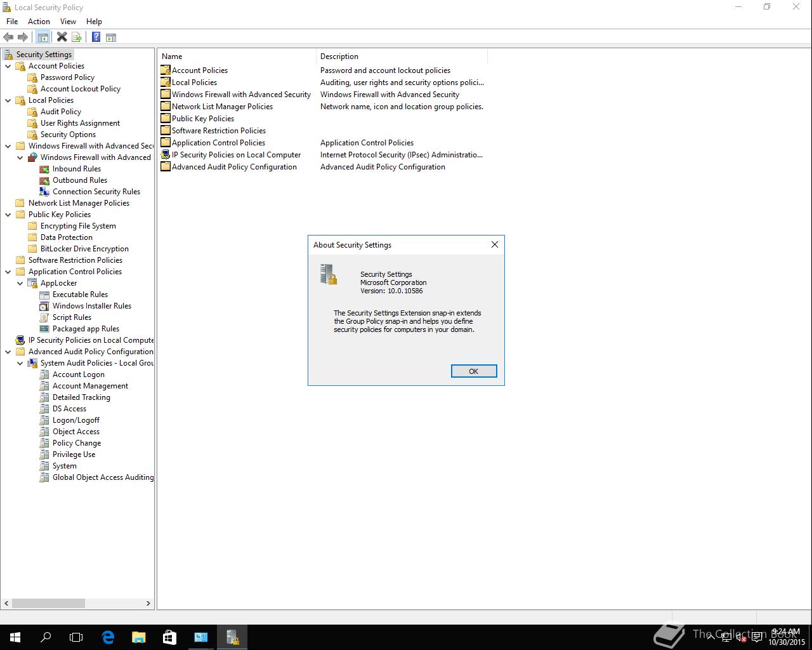Image resolution: width=812 pixels, height=650 pixels.
Task: Click the Detailed Tracking audit icon
Action: (44, 397)
